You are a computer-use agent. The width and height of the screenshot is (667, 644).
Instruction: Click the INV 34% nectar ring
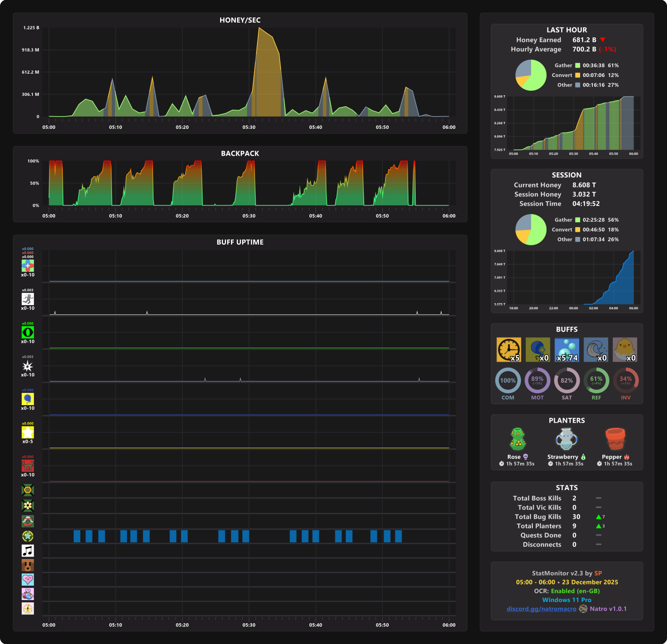click(x=626, y=381)
